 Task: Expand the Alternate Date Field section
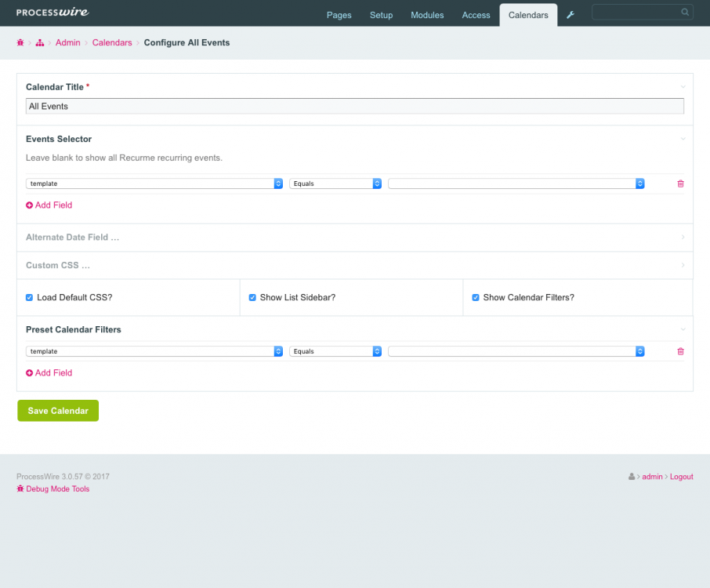[x=72, y=237]
